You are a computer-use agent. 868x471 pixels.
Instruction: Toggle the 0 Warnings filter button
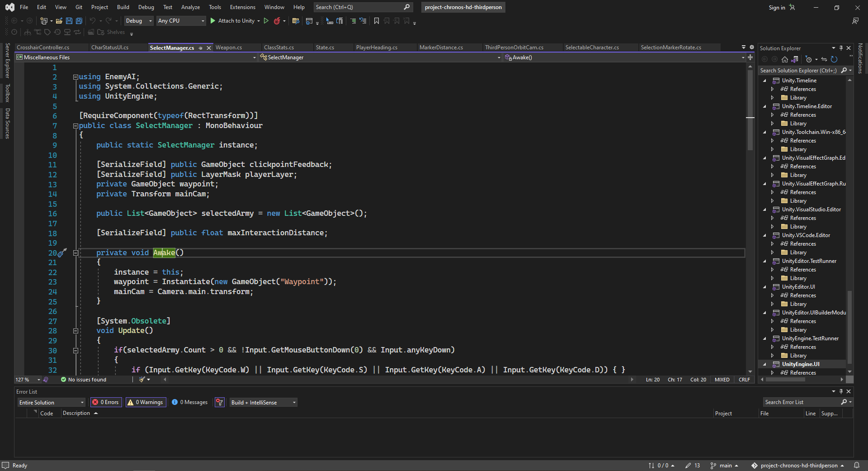point(146,402)
